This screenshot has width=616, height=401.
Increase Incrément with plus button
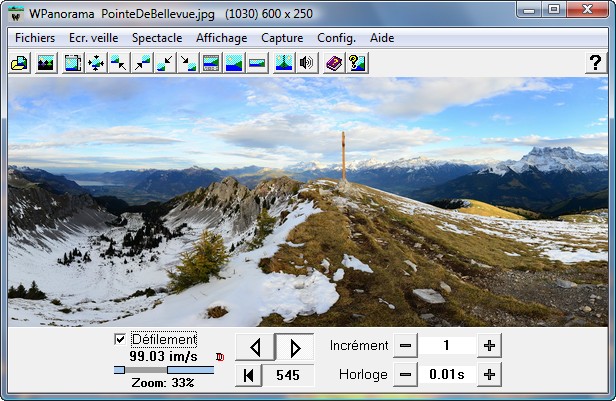[489, 345]
